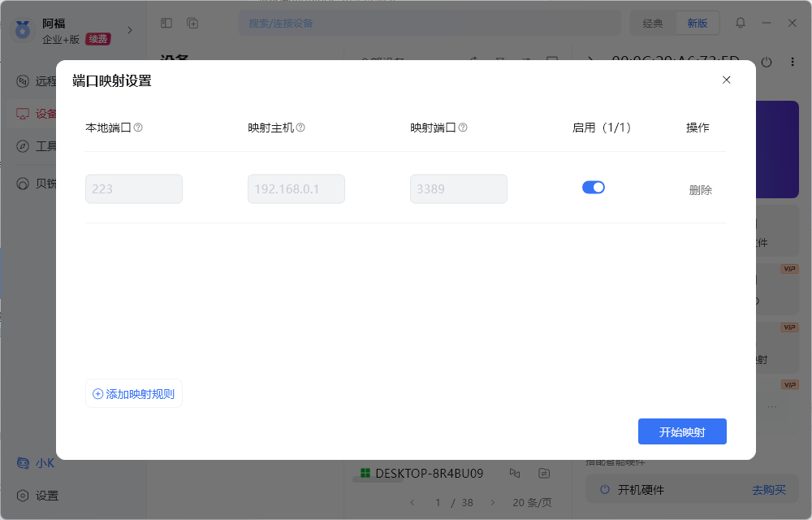Click the 工具 icon in the sidebar

(23, 147)
